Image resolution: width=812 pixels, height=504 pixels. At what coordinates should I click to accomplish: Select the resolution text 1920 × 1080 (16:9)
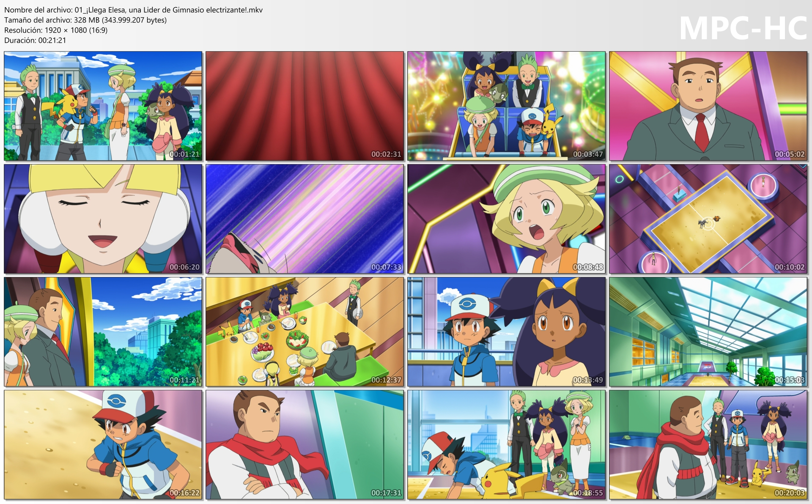click(x=76, y=30)
